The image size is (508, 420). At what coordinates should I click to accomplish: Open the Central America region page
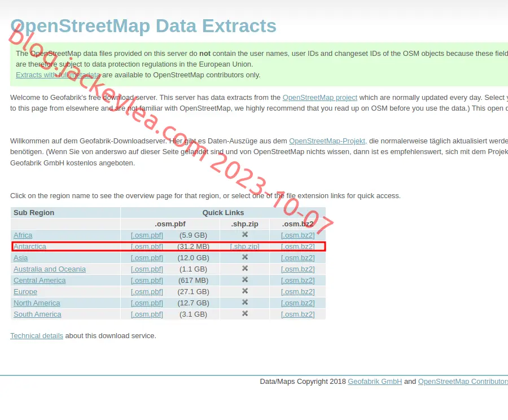(40, 281)
